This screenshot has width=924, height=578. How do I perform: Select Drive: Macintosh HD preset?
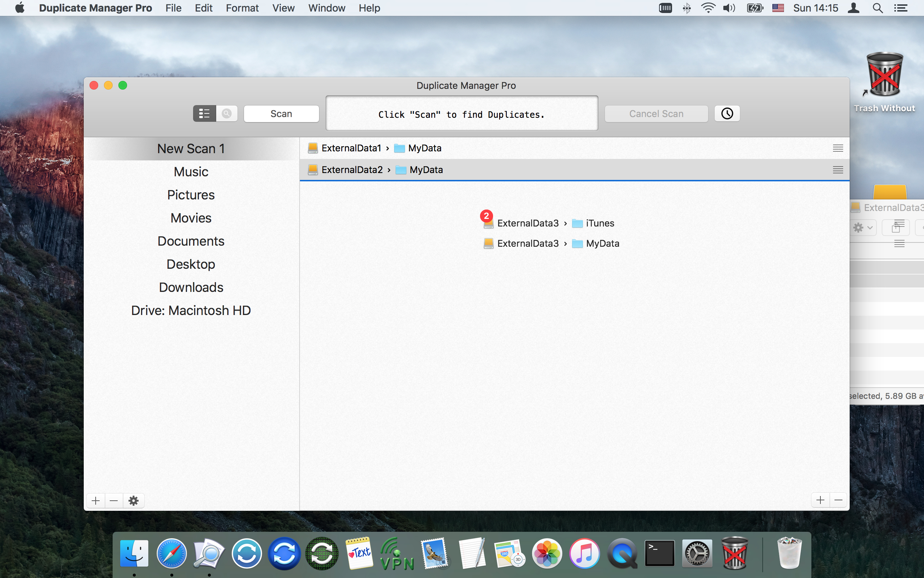coord(191,310)
